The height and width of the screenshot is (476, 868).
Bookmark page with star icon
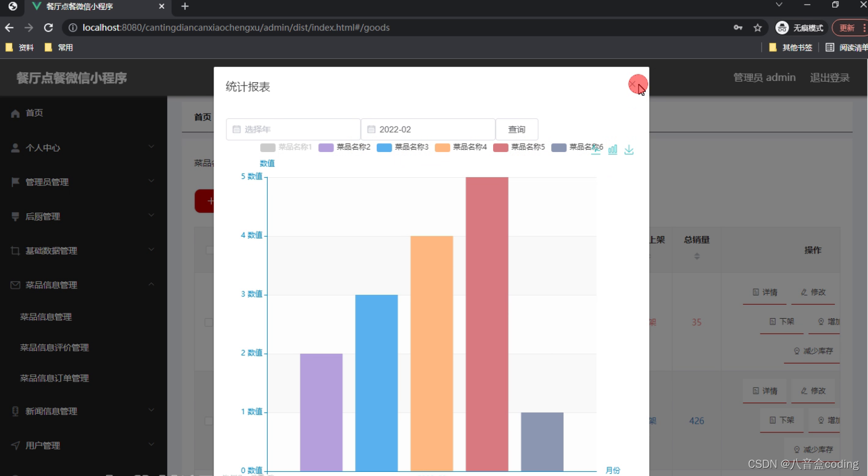[757, 27]
